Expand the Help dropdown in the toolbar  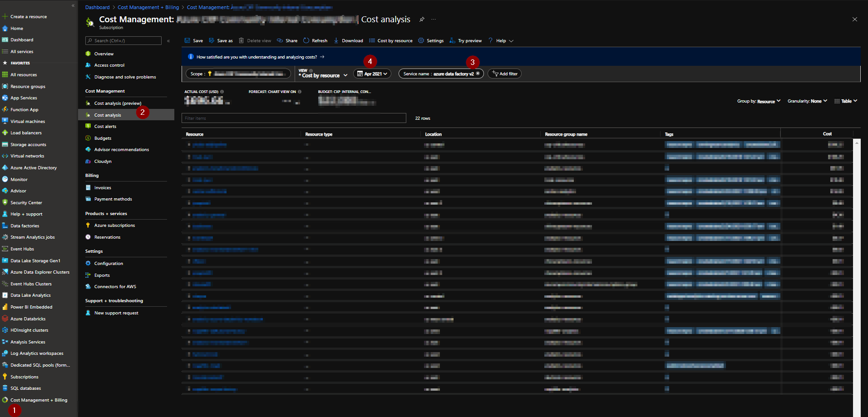[501, 41]
